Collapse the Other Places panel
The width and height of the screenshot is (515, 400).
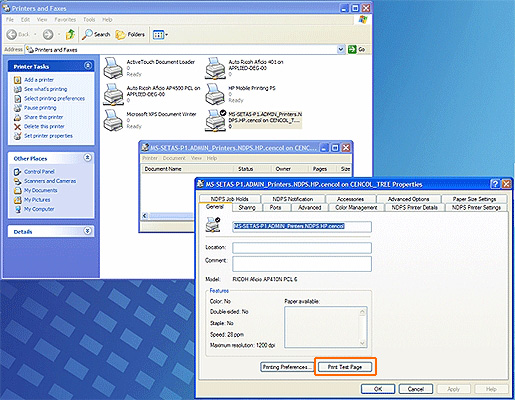tap(87, 157)
